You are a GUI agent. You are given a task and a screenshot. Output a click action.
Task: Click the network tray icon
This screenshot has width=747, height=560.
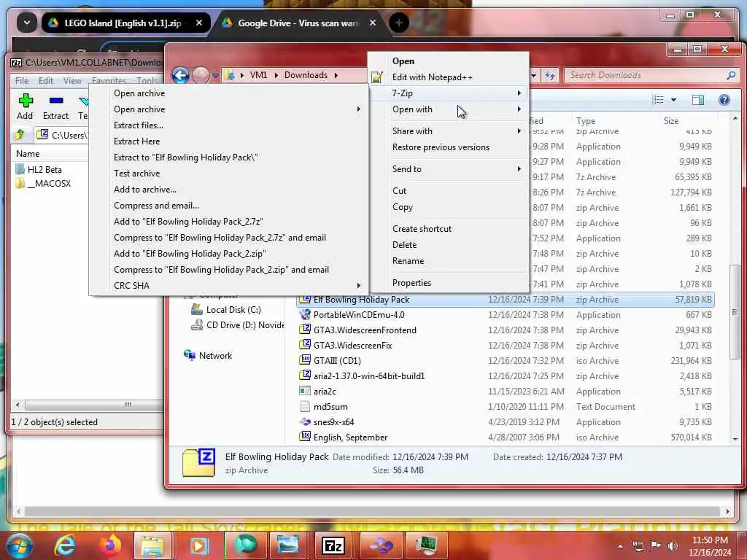point(638,546)
